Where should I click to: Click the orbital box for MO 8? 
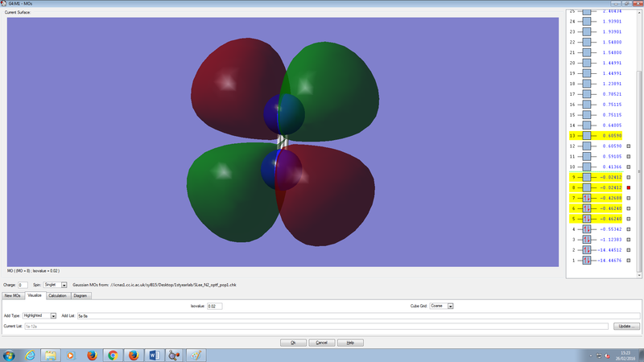click(x=587, y=187)
